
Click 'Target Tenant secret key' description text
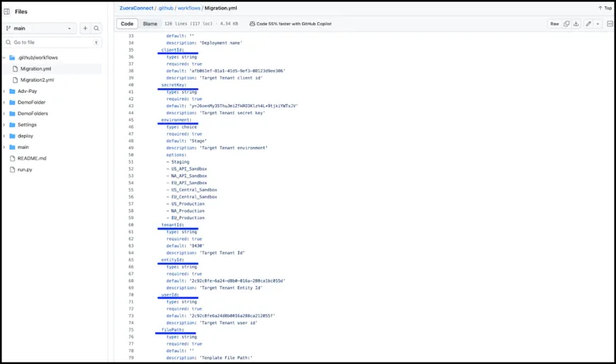coord(233,113)
